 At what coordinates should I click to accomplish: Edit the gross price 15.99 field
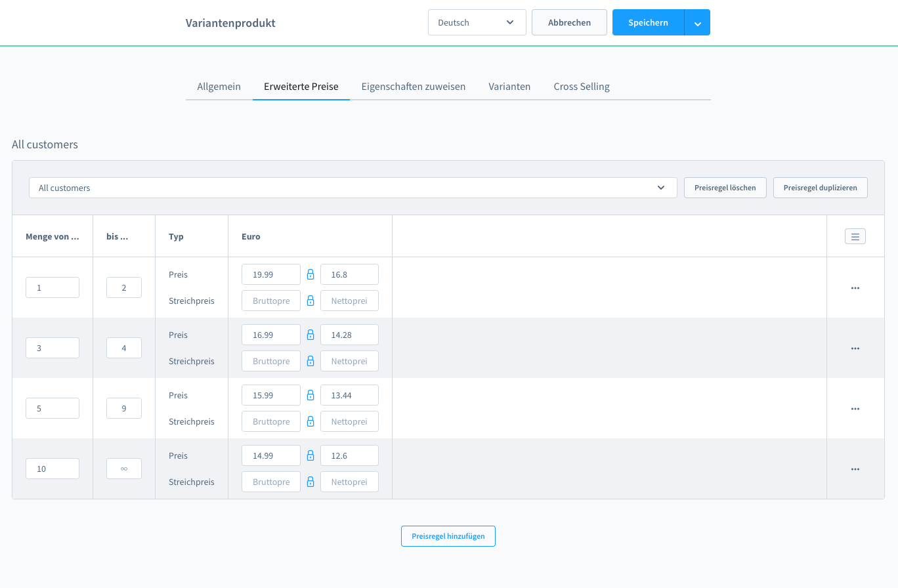[x=271, y=395]
